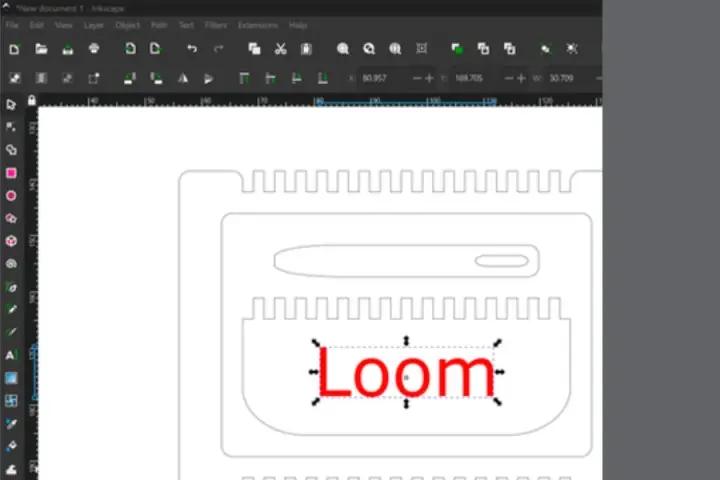Select the Star polygon tool
This screenshot has width=720, height=480.
[x=11, y=218]
